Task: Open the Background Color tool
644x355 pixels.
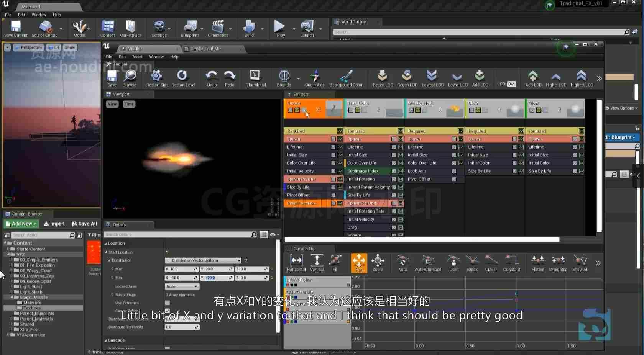Action: point(346,78)
